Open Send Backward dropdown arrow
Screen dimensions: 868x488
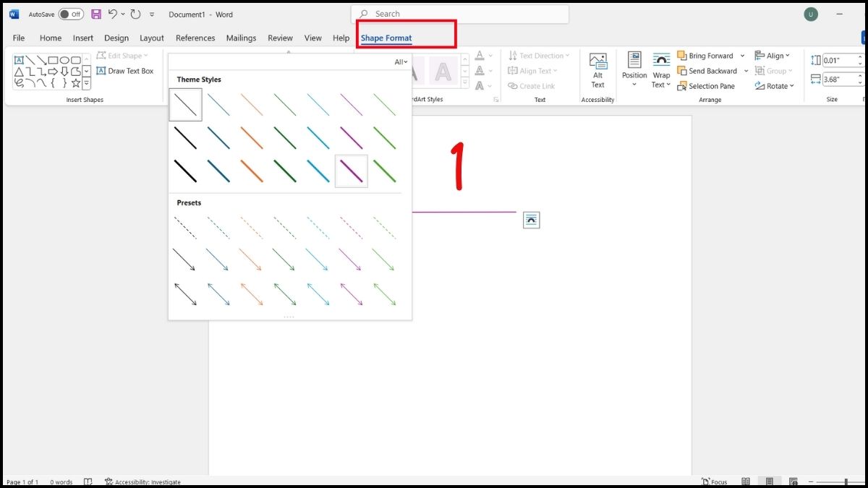[x=746, y=71]
